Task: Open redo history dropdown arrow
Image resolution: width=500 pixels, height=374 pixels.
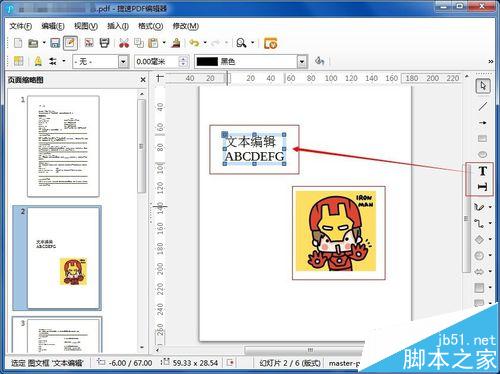Action: (x=226, y=43)
